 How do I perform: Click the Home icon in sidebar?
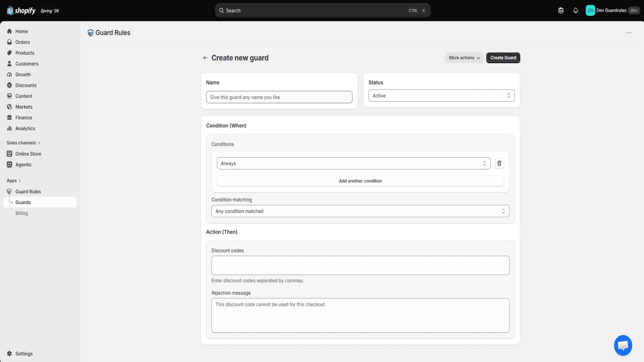pyautogui.click(x=9, y=31)
